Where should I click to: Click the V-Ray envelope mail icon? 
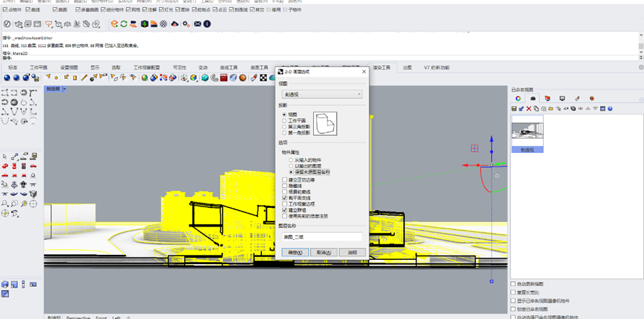pyautogui.click(x=198, y=23)
